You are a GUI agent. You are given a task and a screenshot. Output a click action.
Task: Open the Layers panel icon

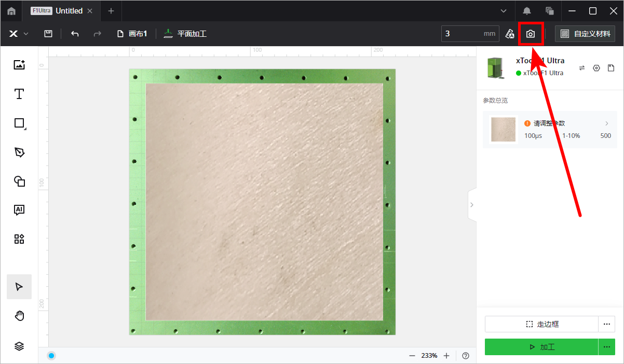19,346
